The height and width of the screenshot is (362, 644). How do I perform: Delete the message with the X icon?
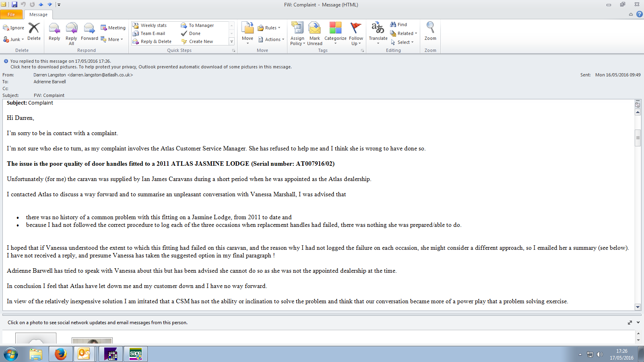pyautogui.click(x=34, y=32)
